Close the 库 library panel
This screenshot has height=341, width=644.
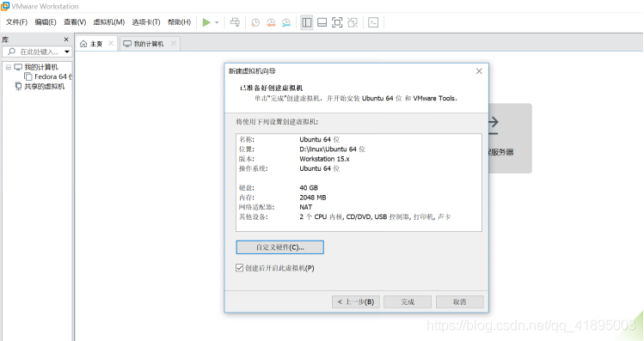(x=66, y=40)
